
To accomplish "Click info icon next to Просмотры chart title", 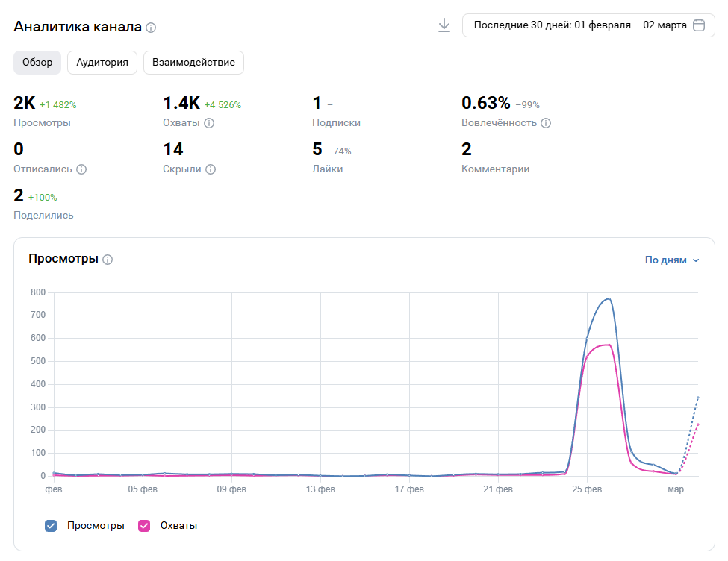I will point(108,260).
